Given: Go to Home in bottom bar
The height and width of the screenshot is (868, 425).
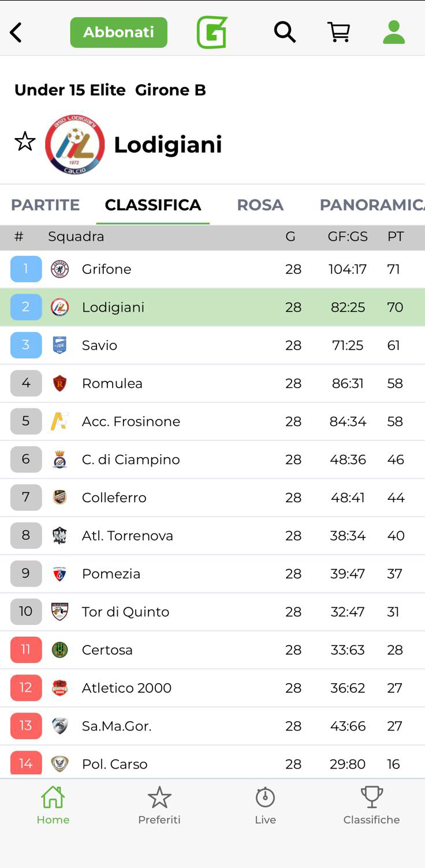Looking at the screenshot, I should (x=53, y=805).
